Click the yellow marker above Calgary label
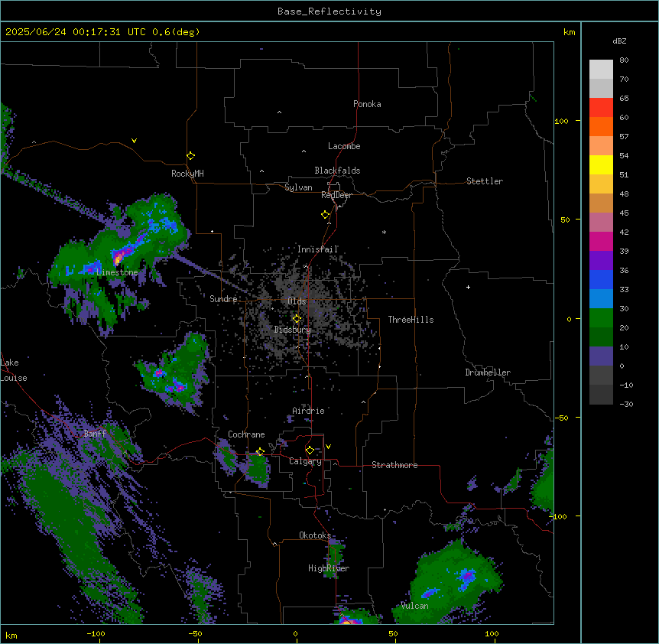The image size is (659, 644). click(310, 450)
